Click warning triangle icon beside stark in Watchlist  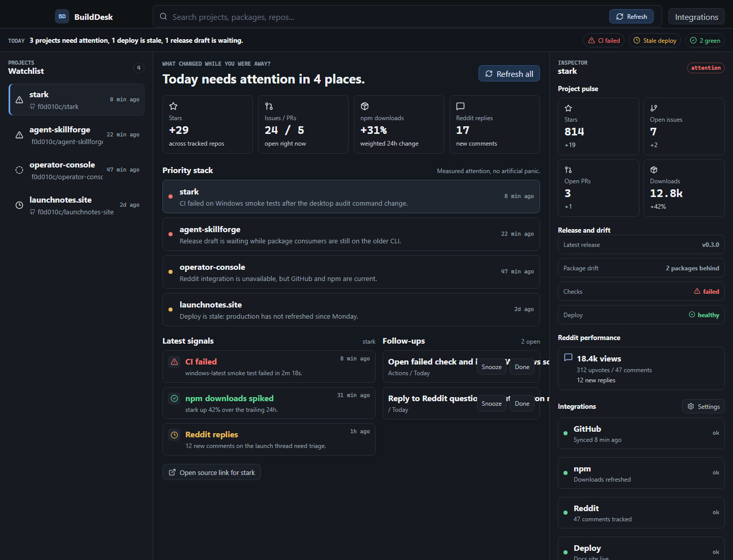(19, 100)
